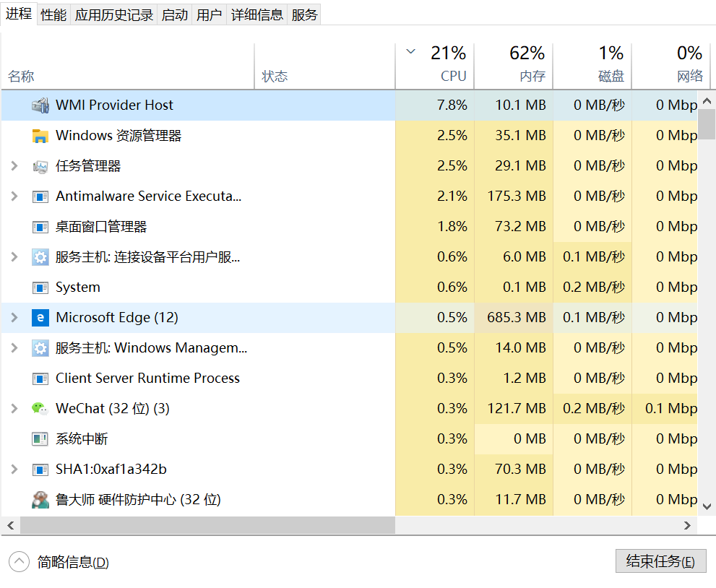The height and width of the screenshot is (588, 716).
Task: Click the 鲁大师 硬件防护中心 icon
Action: 40,500
